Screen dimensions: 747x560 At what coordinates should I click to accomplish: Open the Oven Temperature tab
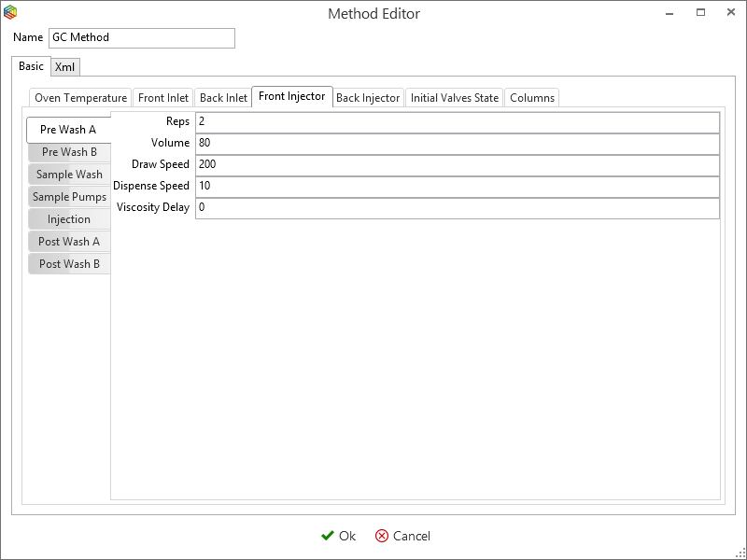pyautogui.click(x=80, y=98)
